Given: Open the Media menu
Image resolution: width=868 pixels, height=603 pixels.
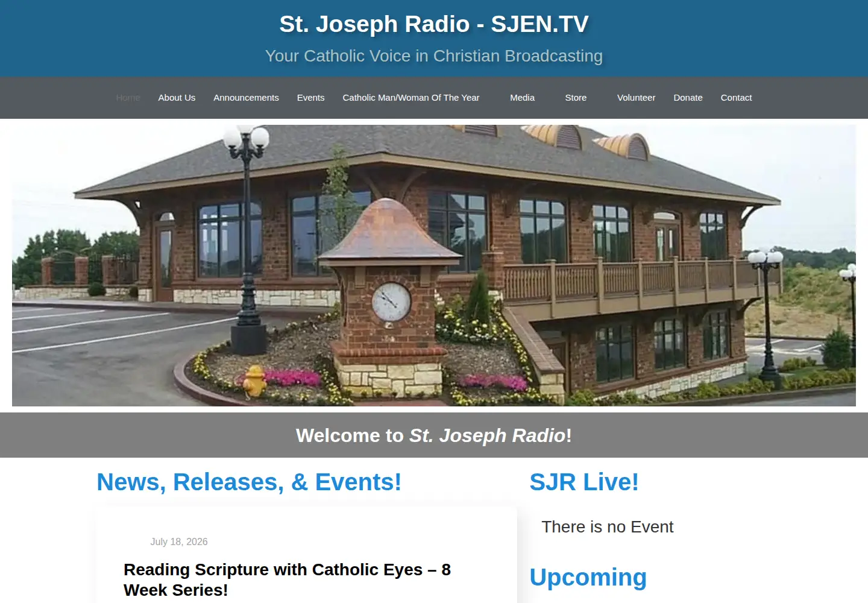Looking at the screenshot, I should coord(522,98).
